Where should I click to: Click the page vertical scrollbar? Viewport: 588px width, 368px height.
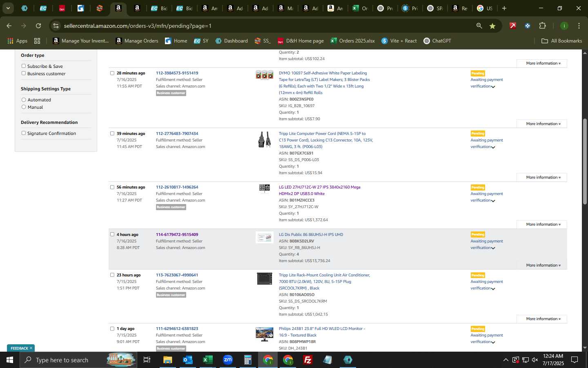[x=585, y=162]
